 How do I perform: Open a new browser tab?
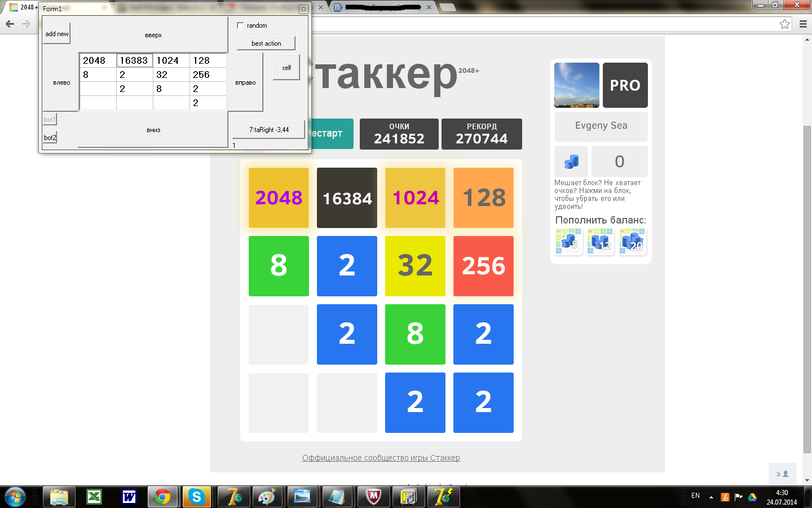pos(447,7)
